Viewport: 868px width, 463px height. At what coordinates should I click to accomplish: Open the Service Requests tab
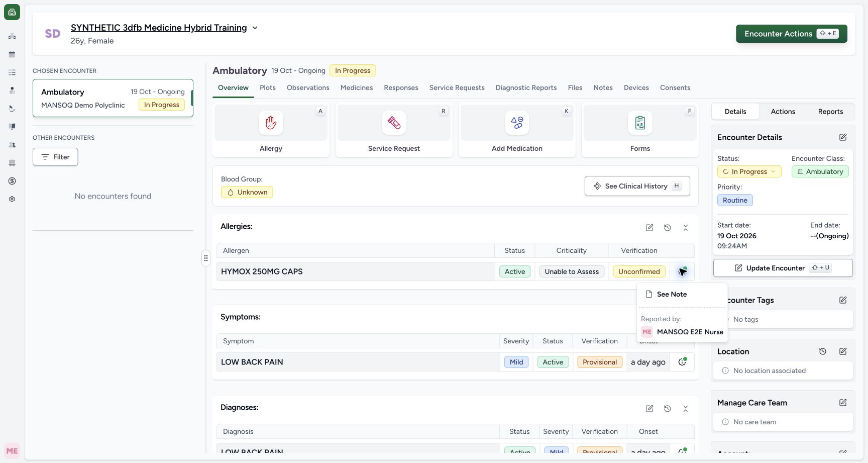click(457, 87)
